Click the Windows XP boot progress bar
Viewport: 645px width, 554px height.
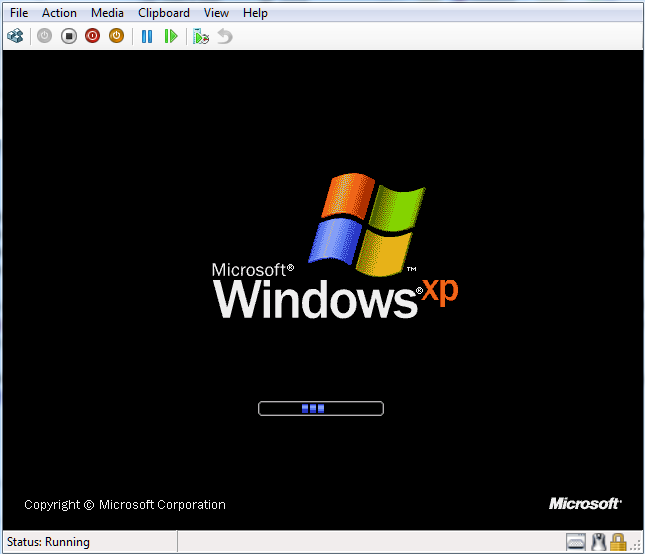(321, 408)
